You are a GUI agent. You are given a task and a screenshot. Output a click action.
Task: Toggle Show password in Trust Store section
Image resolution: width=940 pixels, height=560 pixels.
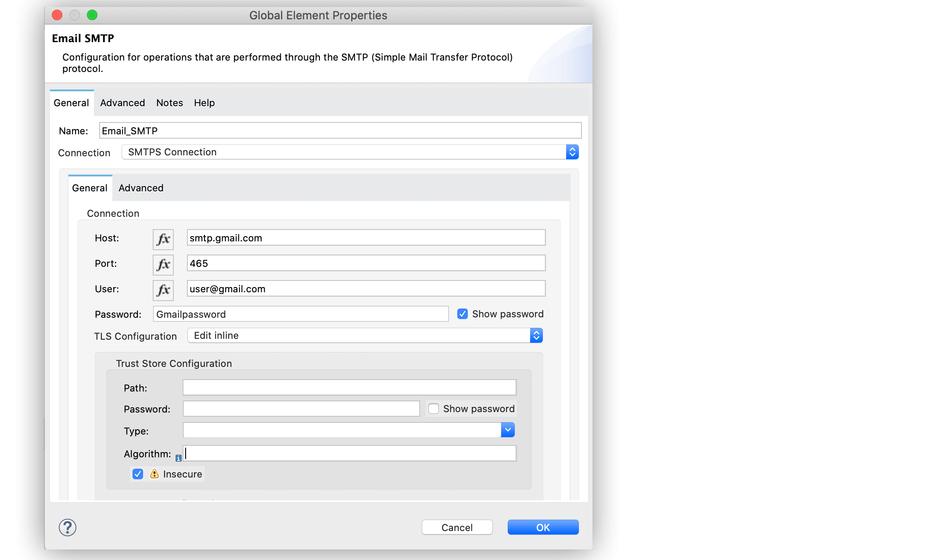pyautogui.click(x=433, y=409)
